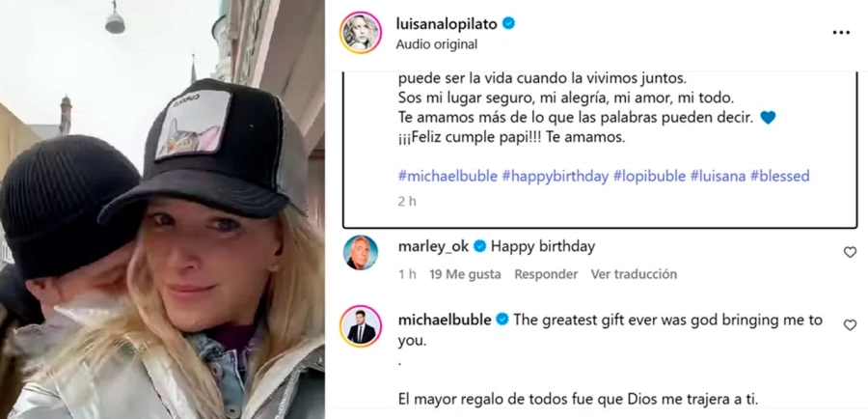Open the #happybirthday hashtag
The width and height of the screenshot is (868, 419).
(x=556, y=177)
